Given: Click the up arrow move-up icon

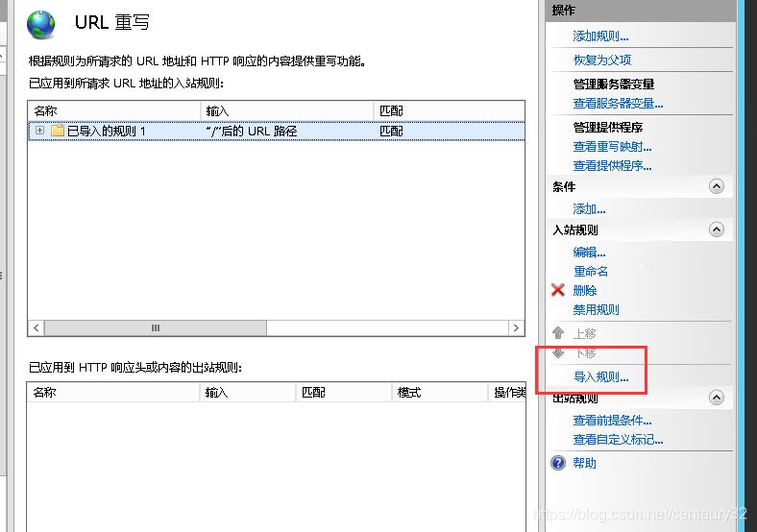Looking at the screenshot, I should 558,333.
